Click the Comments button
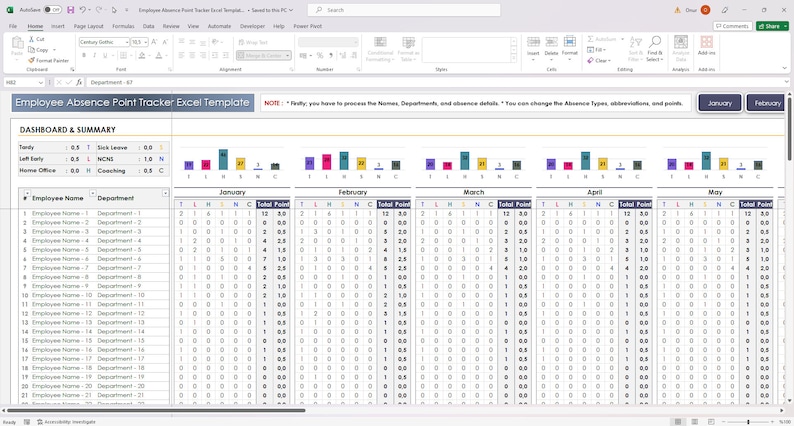This screenshot has height=426, width=794. [x=732, y=26]
